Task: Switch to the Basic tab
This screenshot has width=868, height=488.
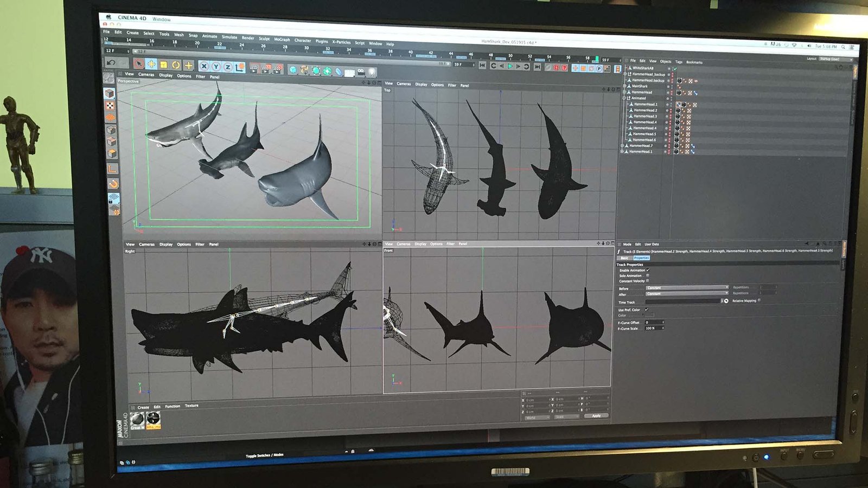Action: point(625,258)
